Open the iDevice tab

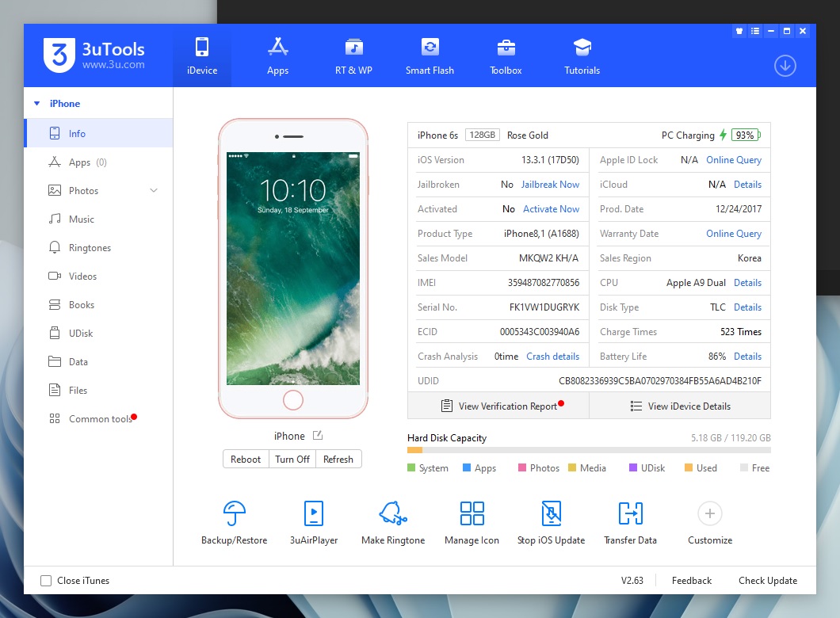tap(202, 55)
